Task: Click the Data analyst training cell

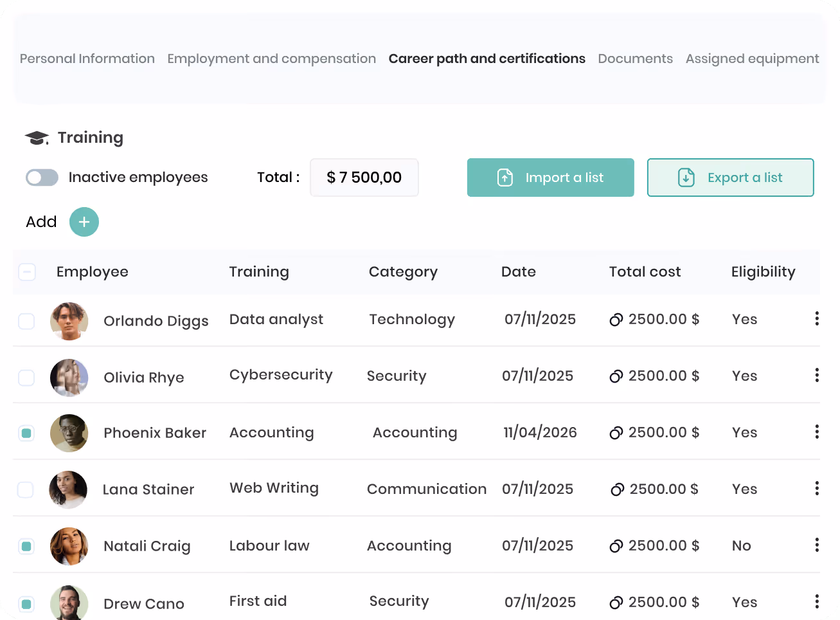Action: click(x=276, y=320)
